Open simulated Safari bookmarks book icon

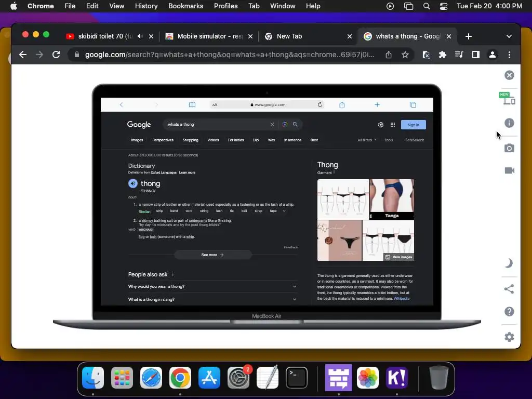pos(192,104)
